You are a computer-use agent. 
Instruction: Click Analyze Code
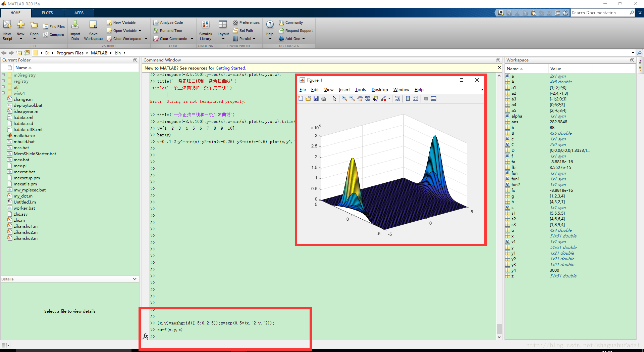pos(168,23)
